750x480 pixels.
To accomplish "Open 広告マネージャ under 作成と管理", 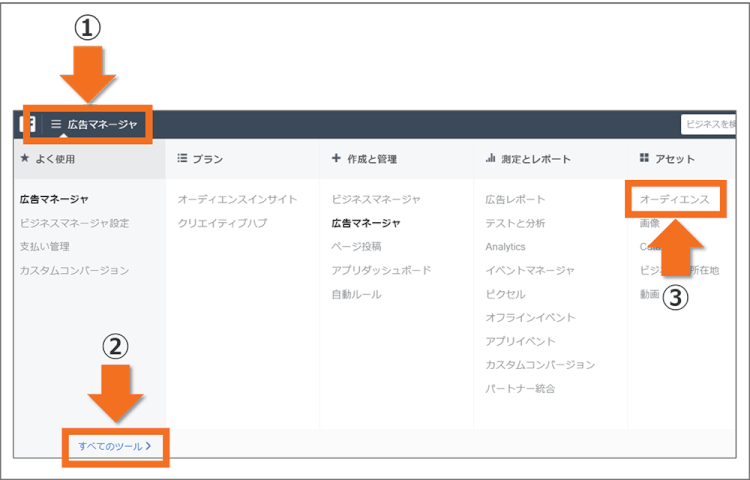I will coord(366,223).
